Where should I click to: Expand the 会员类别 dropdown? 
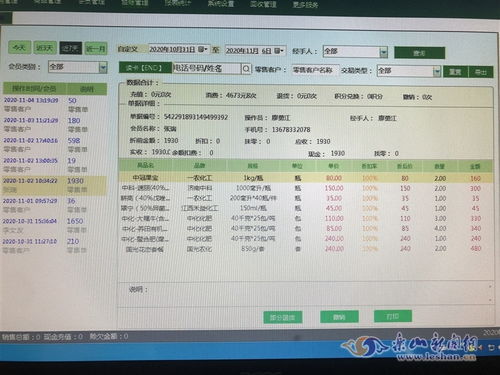(103, 67)
